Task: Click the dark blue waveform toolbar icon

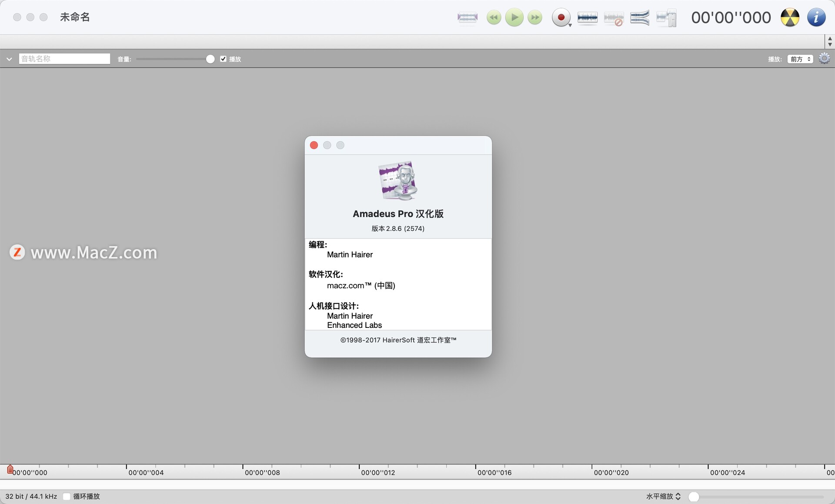Action: click(588, 17)
